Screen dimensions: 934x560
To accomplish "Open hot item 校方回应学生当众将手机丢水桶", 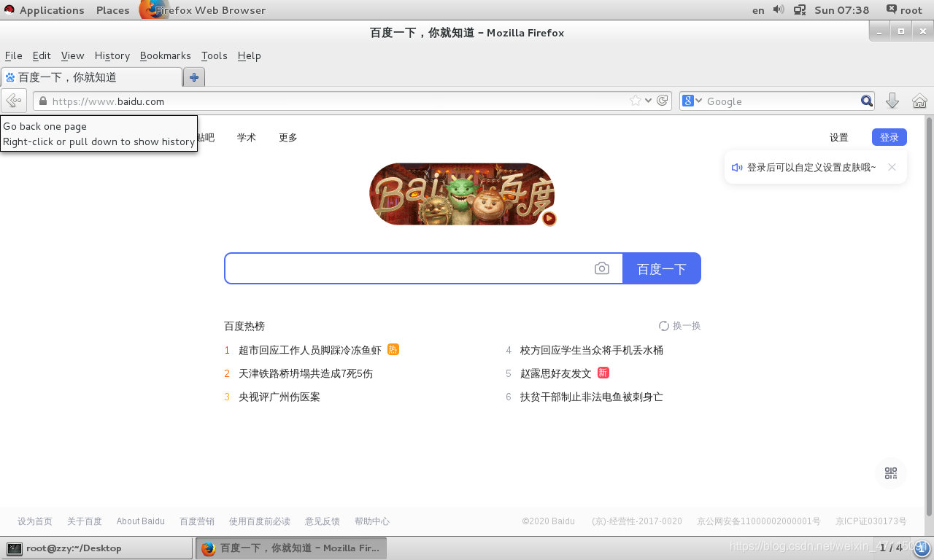I will point(592,350).
